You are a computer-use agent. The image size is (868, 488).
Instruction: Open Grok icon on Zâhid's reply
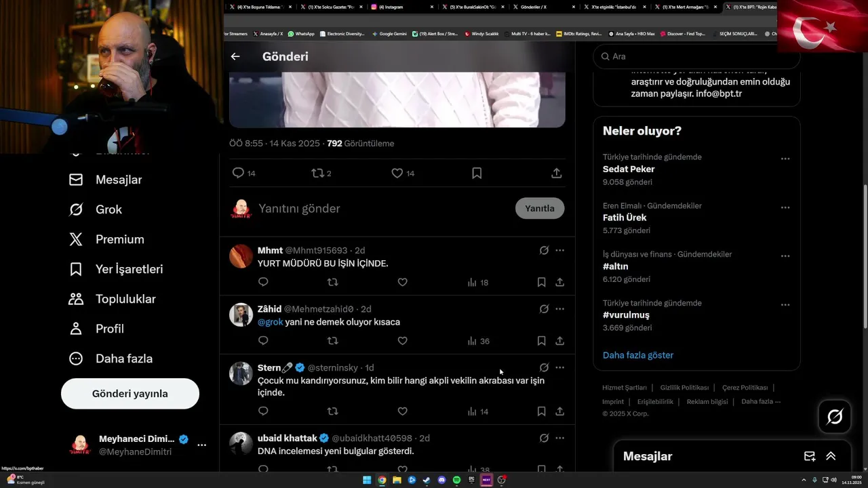(x=544, y=308)
